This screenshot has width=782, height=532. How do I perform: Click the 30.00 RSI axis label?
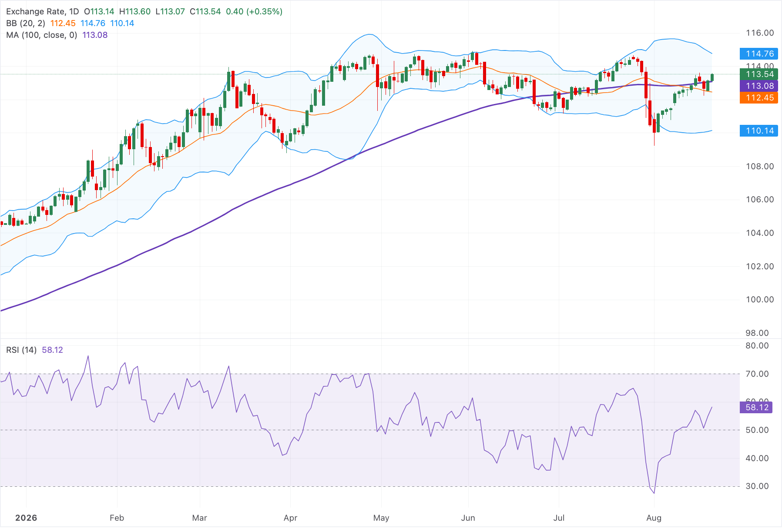[x=757, y=486]
